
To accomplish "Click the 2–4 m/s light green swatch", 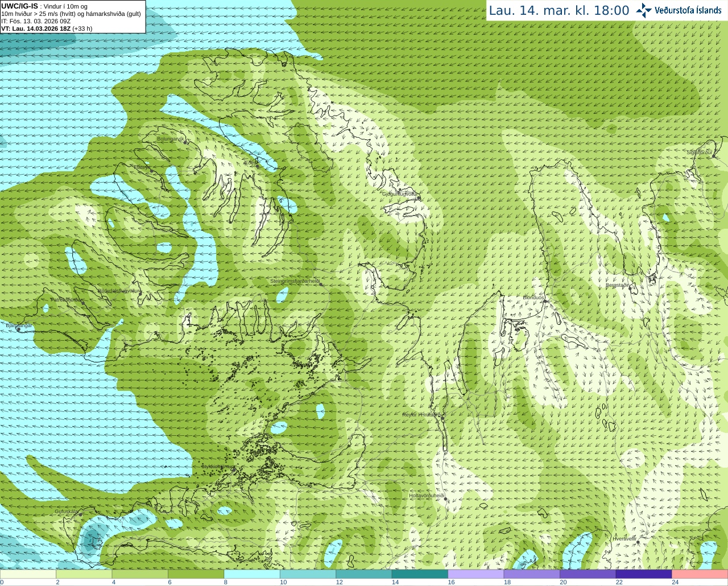I will tap(84, 574).
